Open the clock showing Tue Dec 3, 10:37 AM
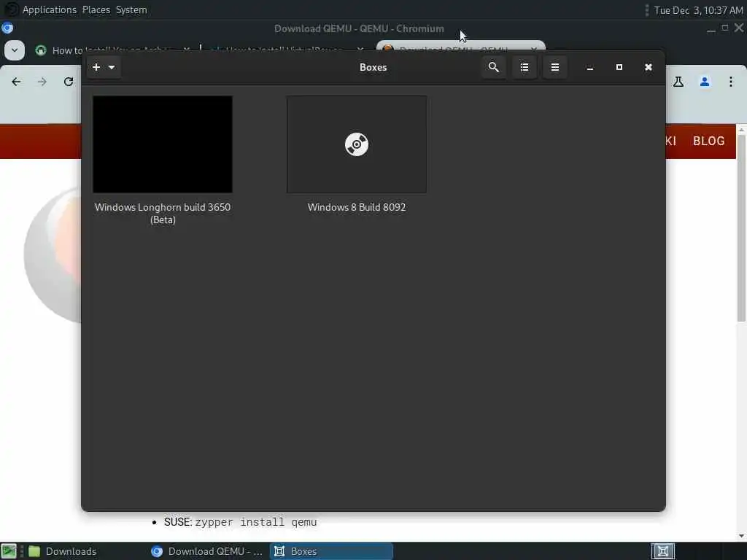The width and height of the screenshot is (747, 560). [x=698, y=10]
